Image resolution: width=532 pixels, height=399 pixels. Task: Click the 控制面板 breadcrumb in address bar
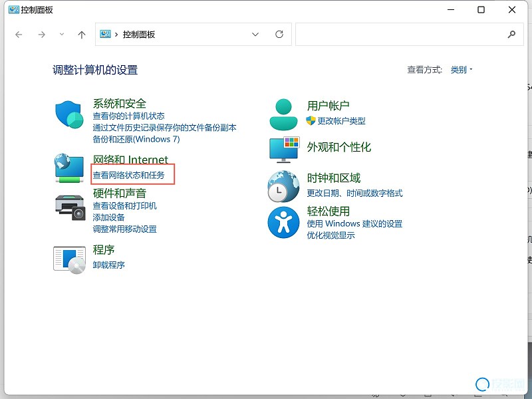tap(139, 35)
